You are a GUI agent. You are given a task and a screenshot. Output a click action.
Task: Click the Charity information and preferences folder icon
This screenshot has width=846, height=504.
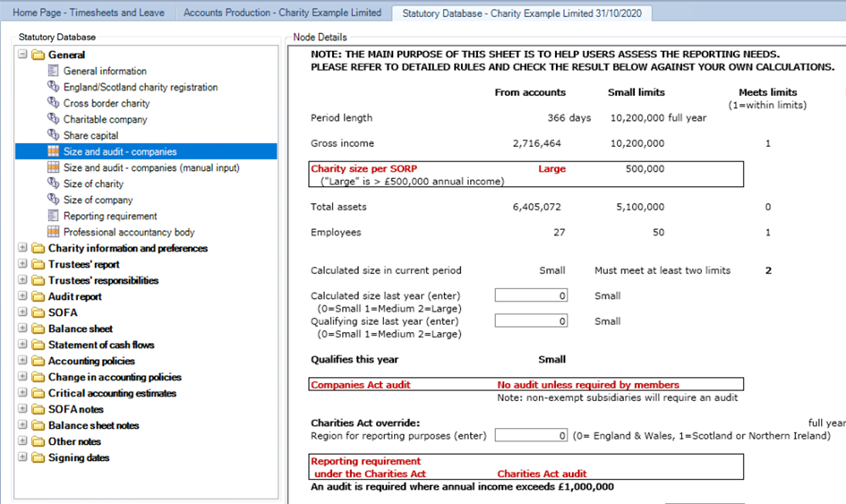pos(38,248)
